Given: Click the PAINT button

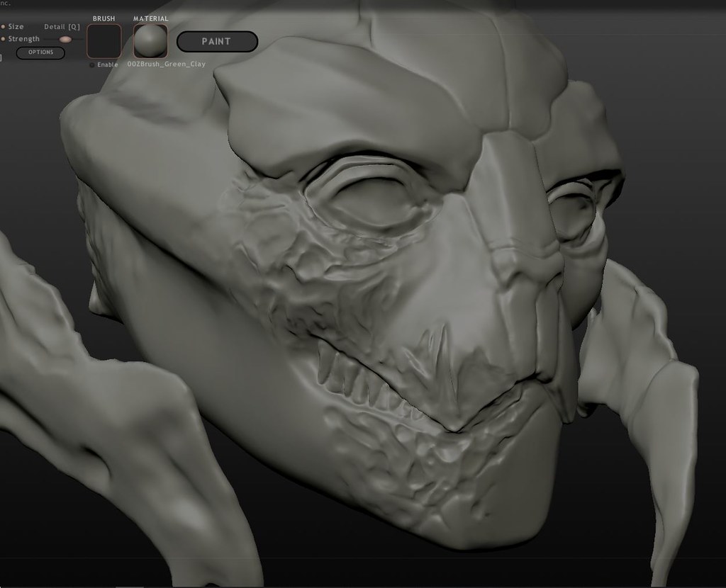Looking at the screenshot, I should pyautogui.click(x=217, y=42).
